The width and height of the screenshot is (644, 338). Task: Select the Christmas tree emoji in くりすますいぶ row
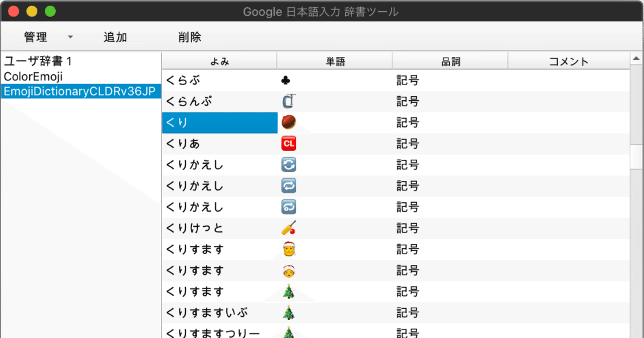click(x=288, y=313)
